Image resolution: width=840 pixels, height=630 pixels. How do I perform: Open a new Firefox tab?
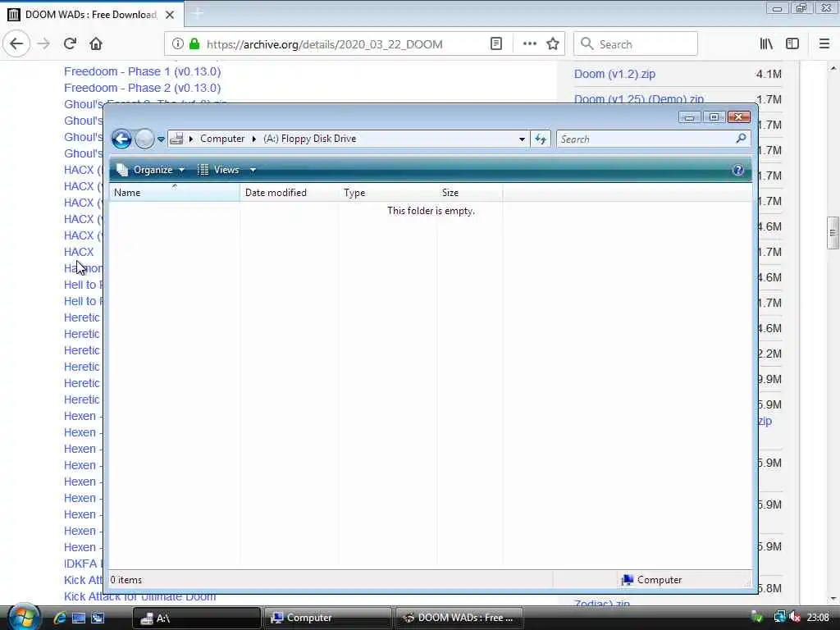tap(197, 14)
